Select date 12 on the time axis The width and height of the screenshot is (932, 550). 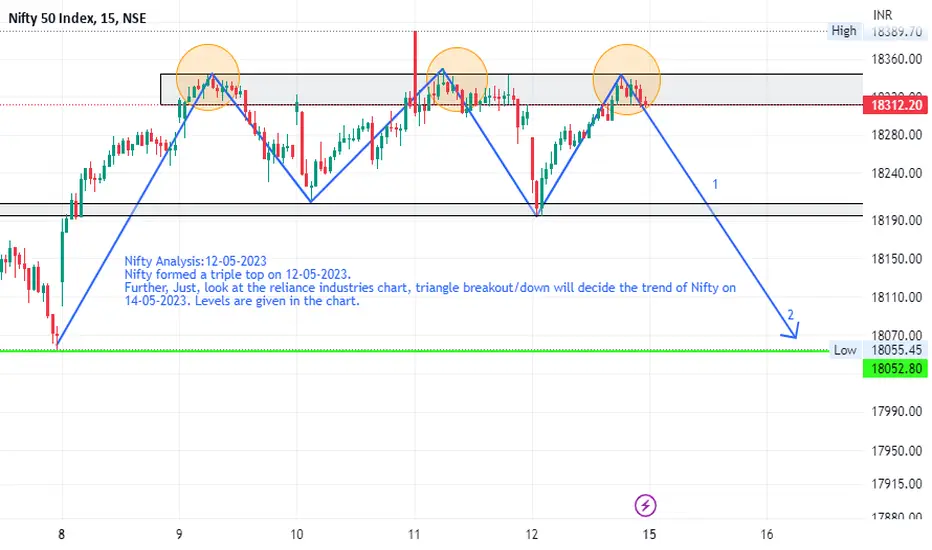(x=532, y=534)
